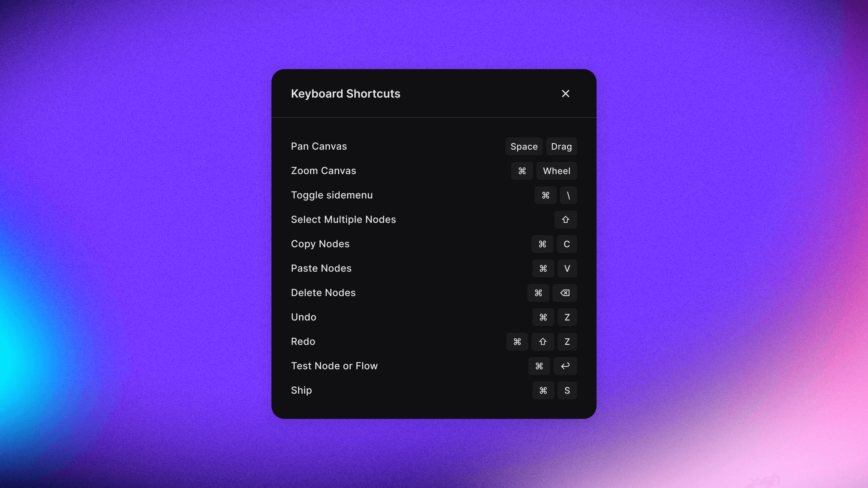Click the Command icon in the Ship row
The height and width of the screenshot is (488, 868).
pos(543,390)
